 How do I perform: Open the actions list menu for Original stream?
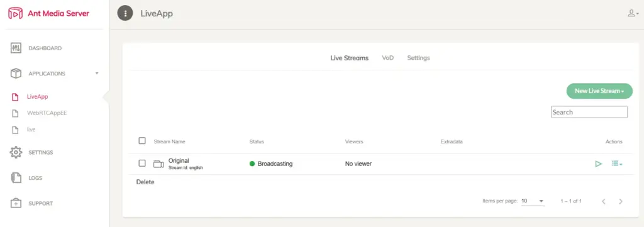pos(617,163)
